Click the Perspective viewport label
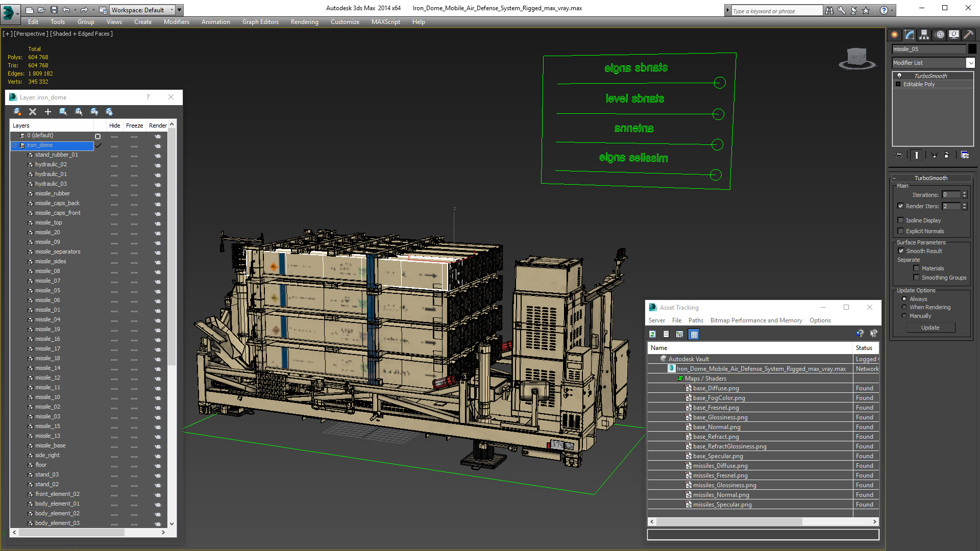980x551 pixels. (x=31, y=34)
